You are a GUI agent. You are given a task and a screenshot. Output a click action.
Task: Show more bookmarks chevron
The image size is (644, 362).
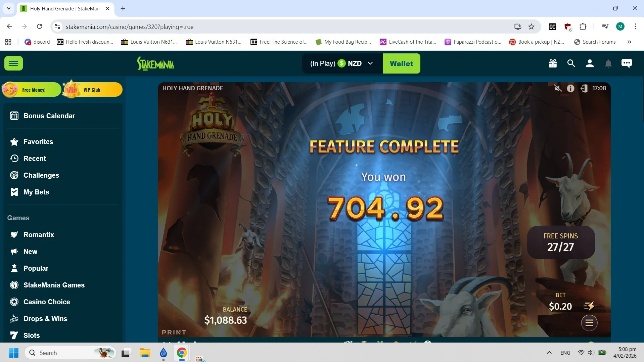point(629,42)
